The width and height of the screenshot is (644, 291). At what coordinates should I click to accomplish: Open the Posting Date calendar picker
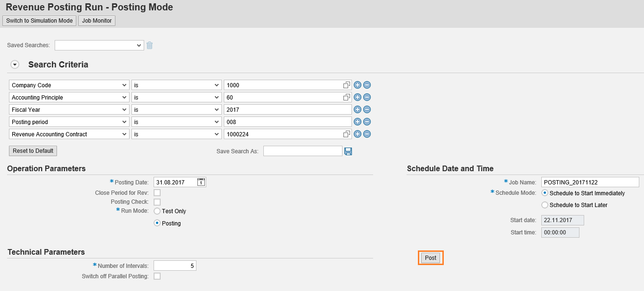tap(201, 182)
